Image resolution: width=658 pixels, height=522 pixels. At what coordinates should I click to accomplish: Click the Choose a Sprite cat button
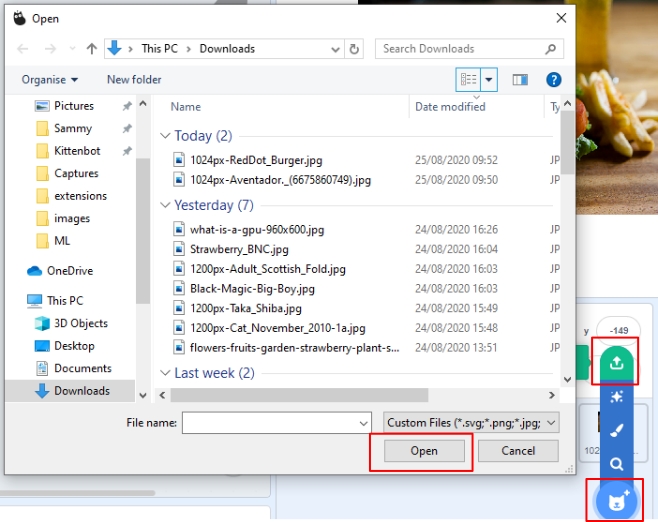click(x=615, y=498)
